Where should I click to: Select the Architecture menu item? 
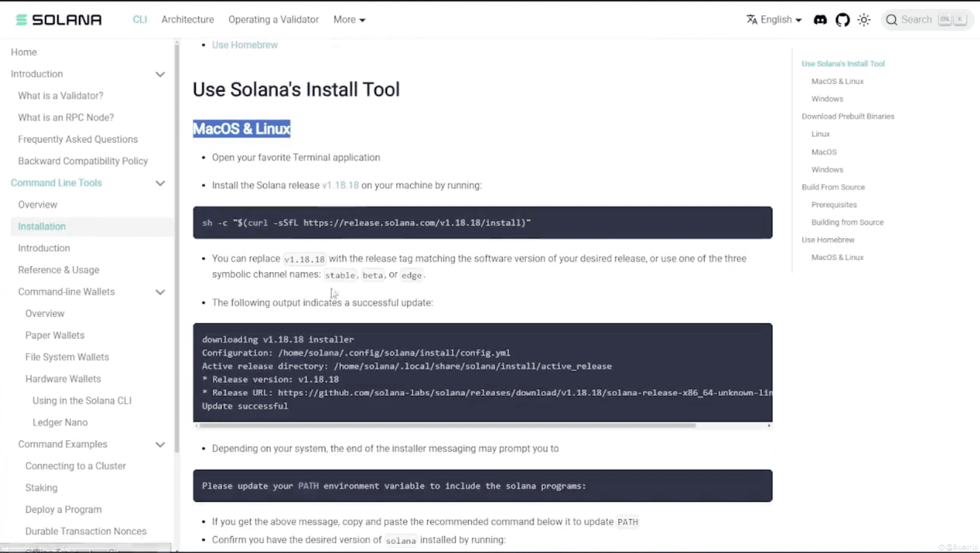click(x=187, y=19)
